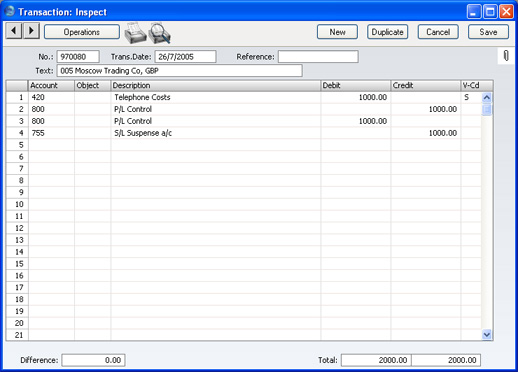Open print preview magnifier icon
Image resolution: width=518 pixels, height=372 pixels.
(160, 33)
